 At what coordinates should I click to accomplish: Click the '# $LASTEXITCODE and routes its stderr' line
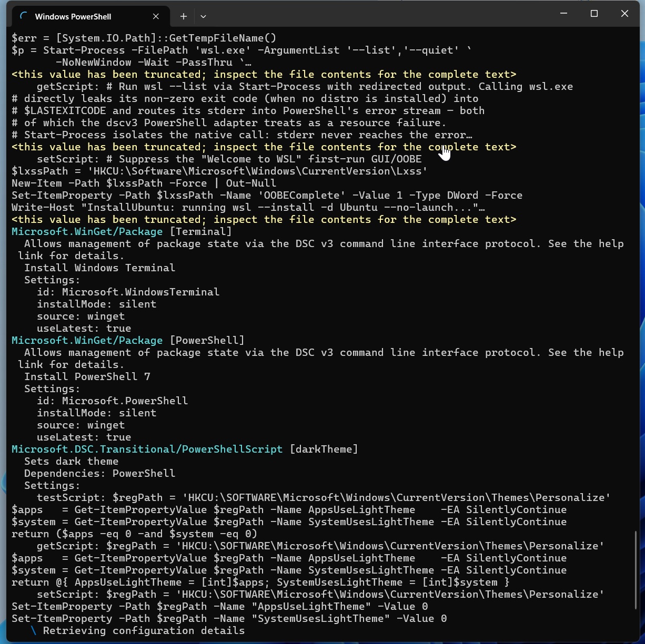(248, 110)
